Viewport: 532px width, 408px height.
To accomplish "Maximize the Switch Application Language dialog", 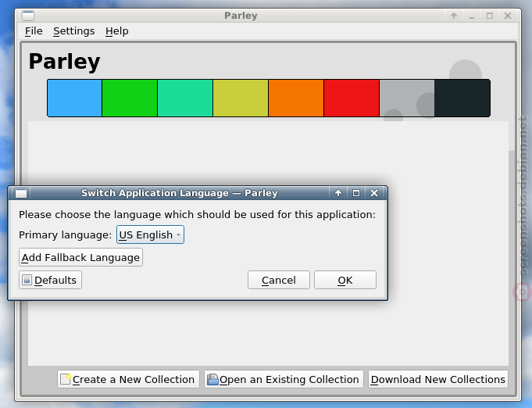I will point(356,193).
